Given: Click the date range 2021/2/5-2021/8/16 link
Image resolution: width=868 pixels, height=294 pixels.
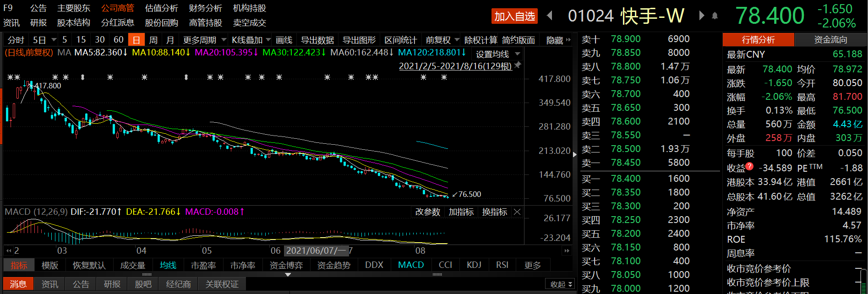Looking at the screenshot, I should [455, 66].
